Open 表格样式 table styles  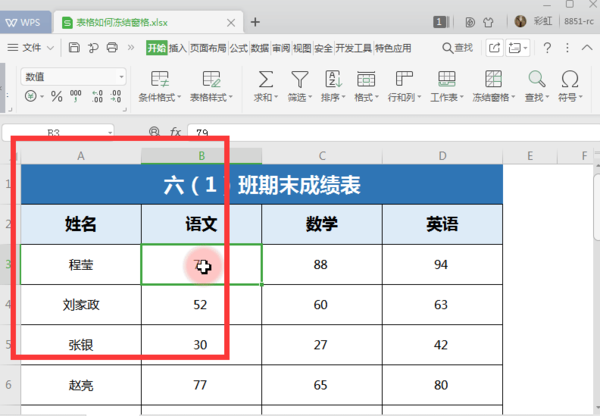(211, 86)
